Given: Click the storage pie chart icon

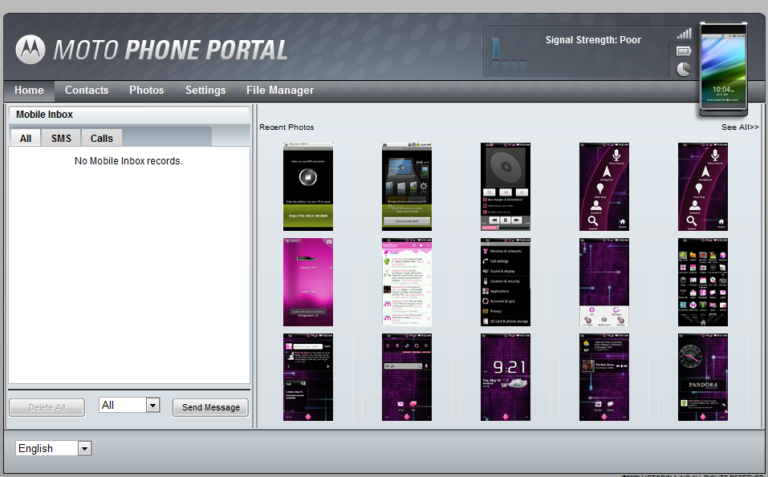Looking at the screenshot, I should pyautogui.click(x=684, y=69).
